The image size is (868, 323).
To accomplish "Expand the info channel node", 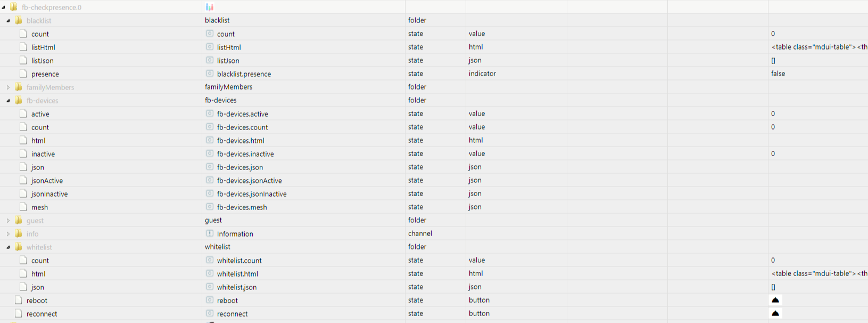I will (8, 234).
